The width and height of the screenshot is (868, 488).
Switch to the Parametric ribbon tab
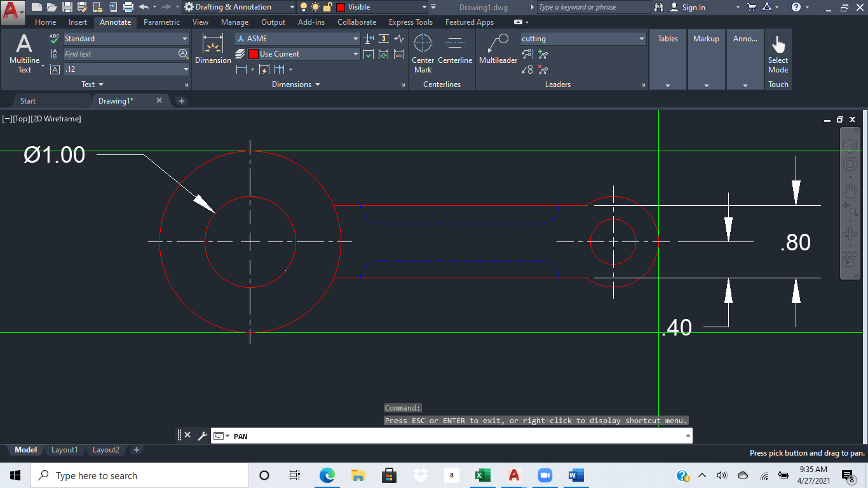coord(161,22)
